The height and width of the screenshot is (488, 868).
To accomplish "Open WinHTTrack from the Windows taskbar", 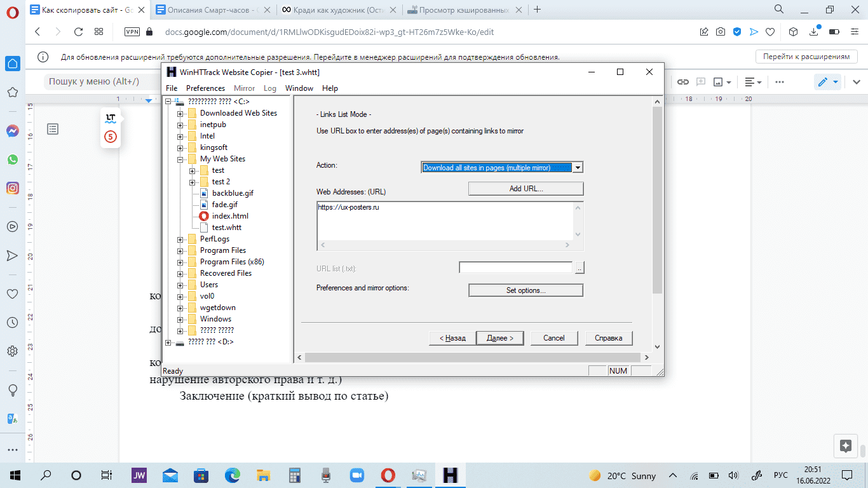I will [x=451, y=475].
